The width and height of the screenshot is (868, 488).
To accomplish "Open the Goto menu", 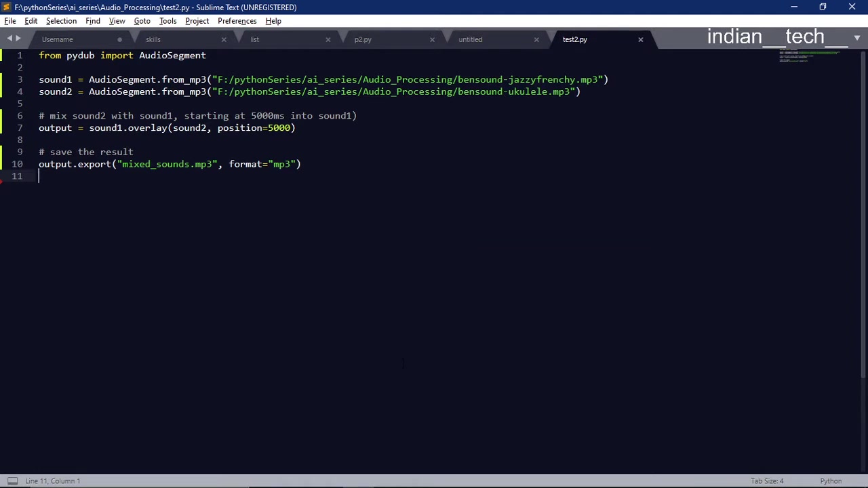I will [x=142, y=21].
